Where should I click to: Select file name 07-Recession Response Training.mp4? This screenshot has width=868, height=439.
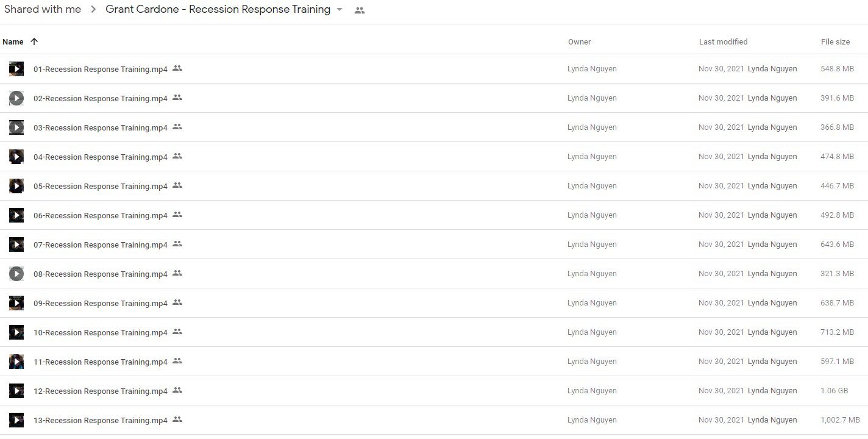pos(101,245)
